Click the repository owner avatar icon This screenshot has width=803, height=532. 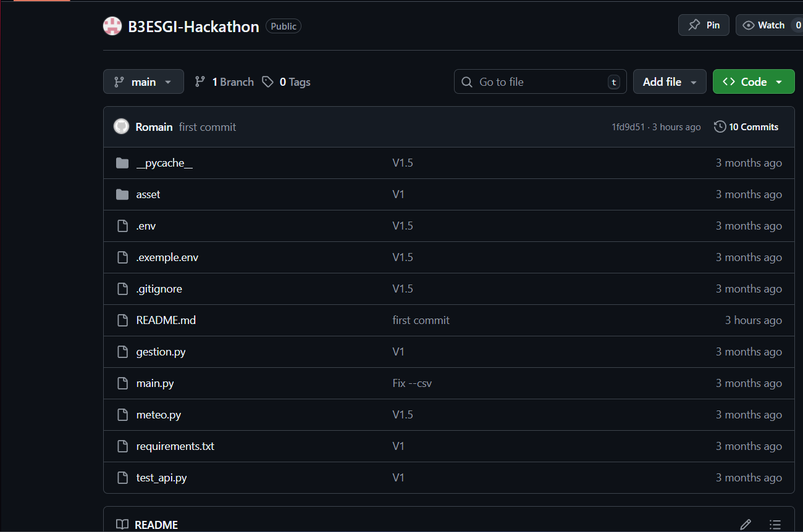tap(112, 26)
